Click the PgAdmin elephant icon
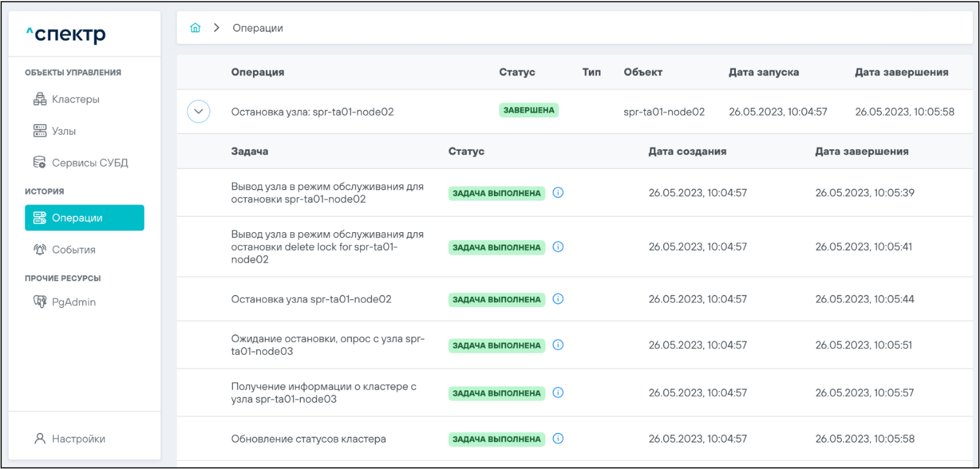 (x=39, y=302)
